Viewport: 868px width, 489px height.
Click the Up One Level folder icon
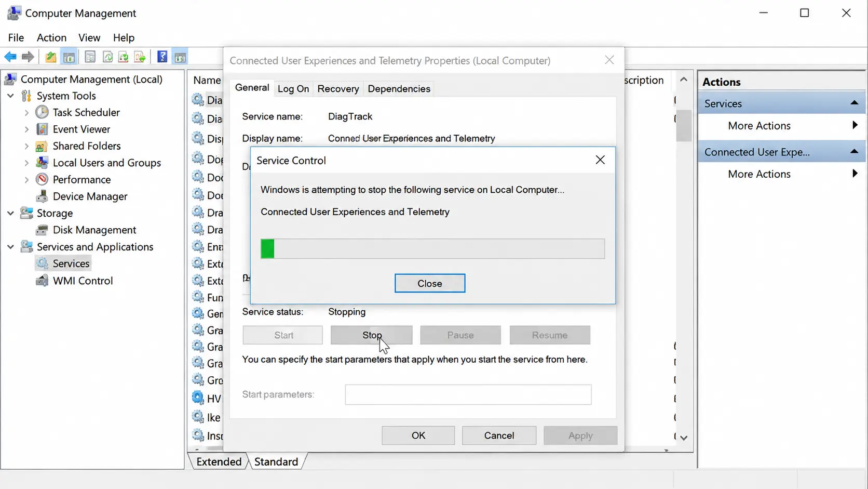pos(50,57)
